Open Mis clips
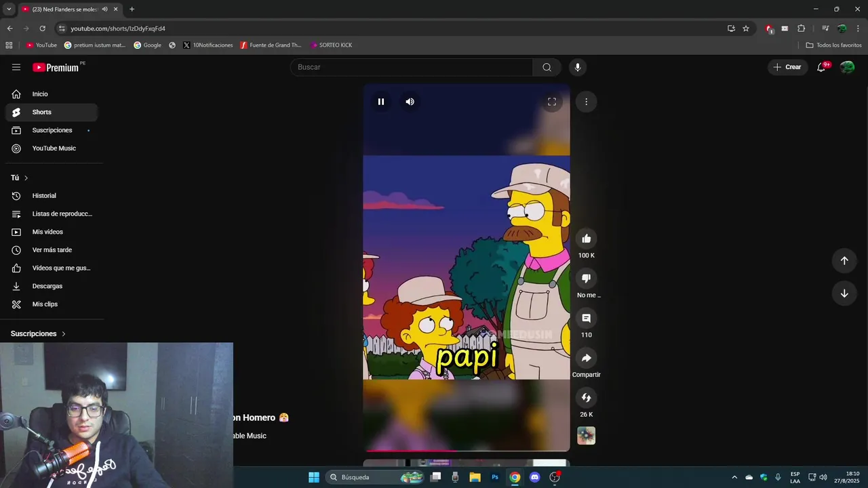The width and height of the screenshot is (868, 488). coord(52,304)
